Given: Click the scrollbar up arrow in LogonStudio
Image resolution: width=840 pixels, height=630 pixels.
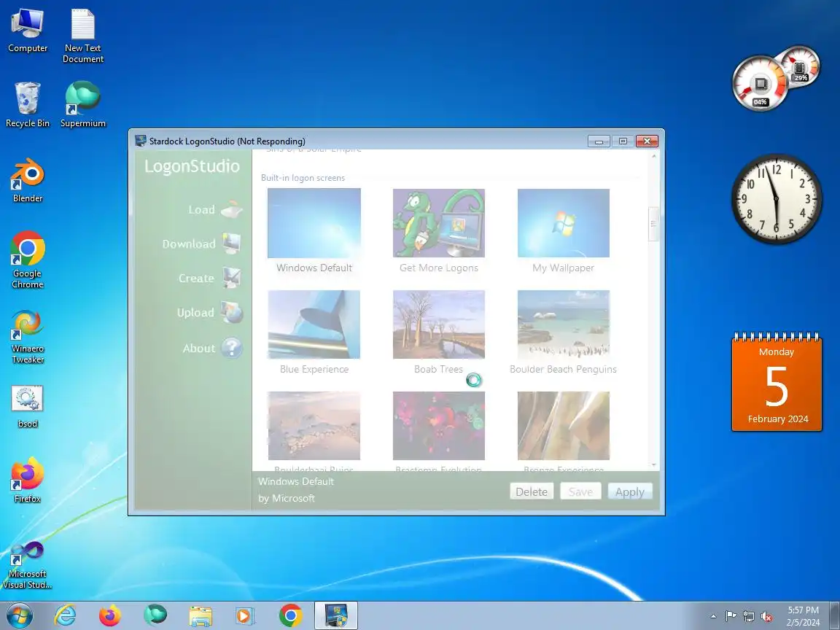Looking at the screenshot, I should point(653,156).
